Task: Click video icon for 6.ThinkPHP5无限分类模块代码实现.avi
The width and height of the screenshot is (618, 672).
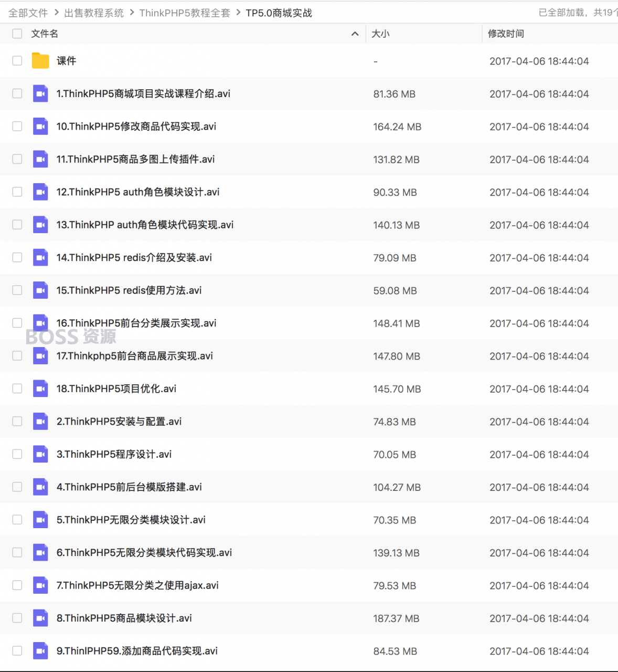Action: (x=40, y=552)
